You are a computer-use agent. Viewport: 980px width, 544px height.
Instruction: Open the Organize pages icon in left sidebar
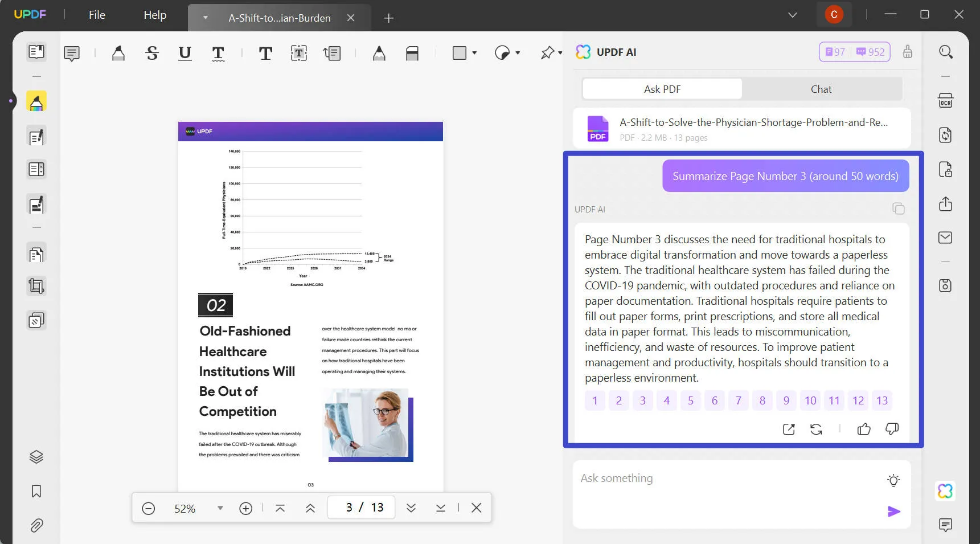point(36,254)
